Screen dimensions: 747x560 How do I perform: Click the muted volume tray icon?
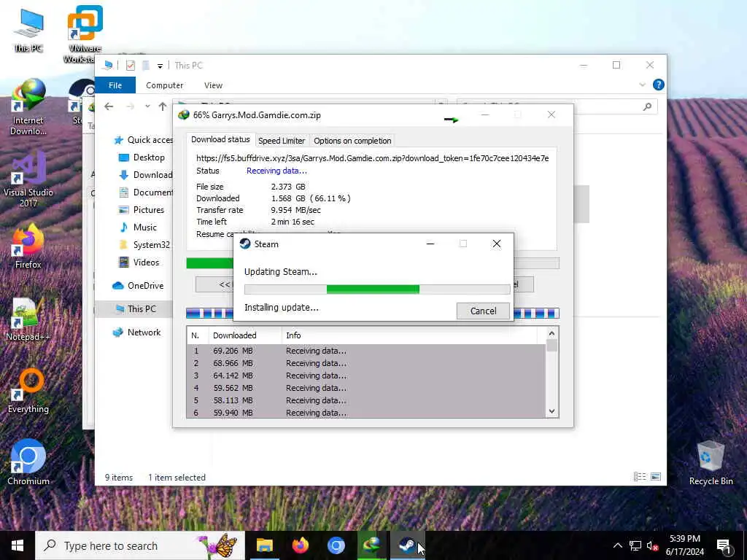[652, 545]
